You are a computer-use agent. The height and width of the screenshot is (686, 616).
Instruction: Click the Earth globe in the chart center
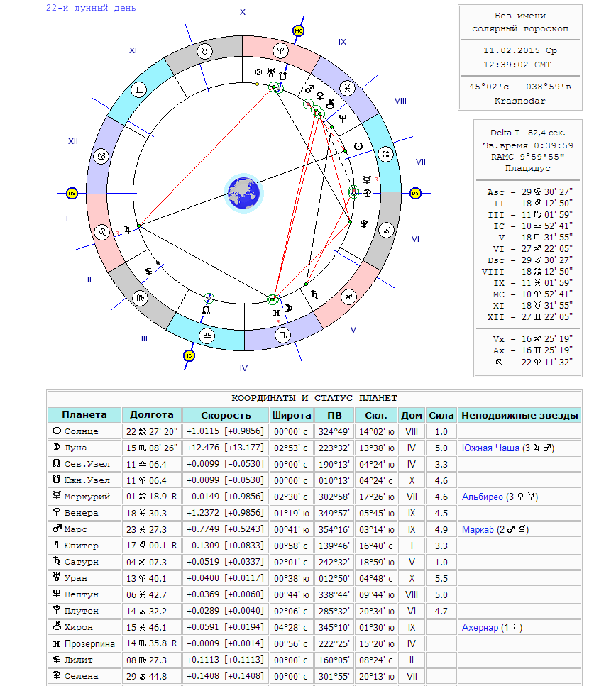(244, 194)
